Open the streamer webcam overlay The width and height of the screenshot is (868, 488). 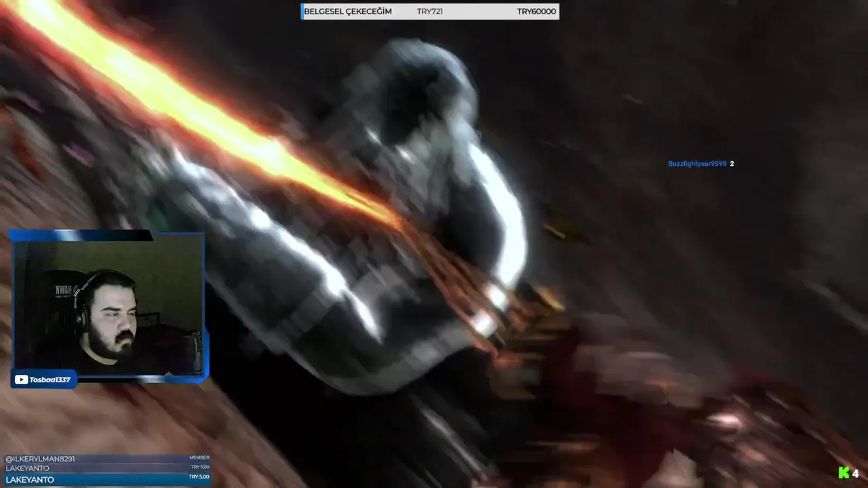point(108,304)
